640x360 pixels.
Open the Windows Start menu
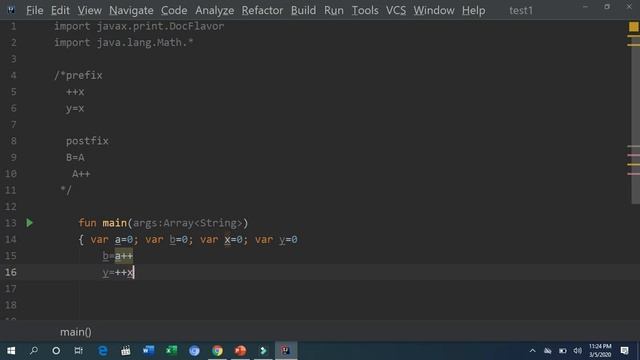pyautogui.click(x=11, y=351)
